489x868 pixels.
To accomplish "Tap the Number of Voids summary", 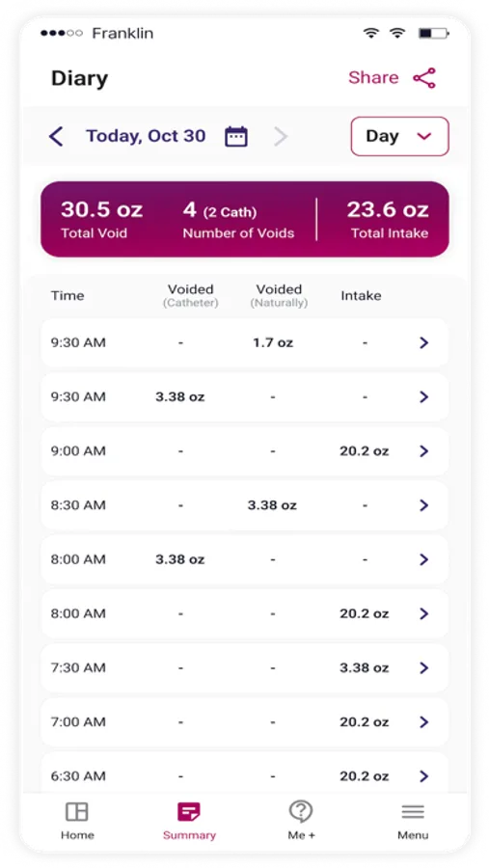I will 238,219.
